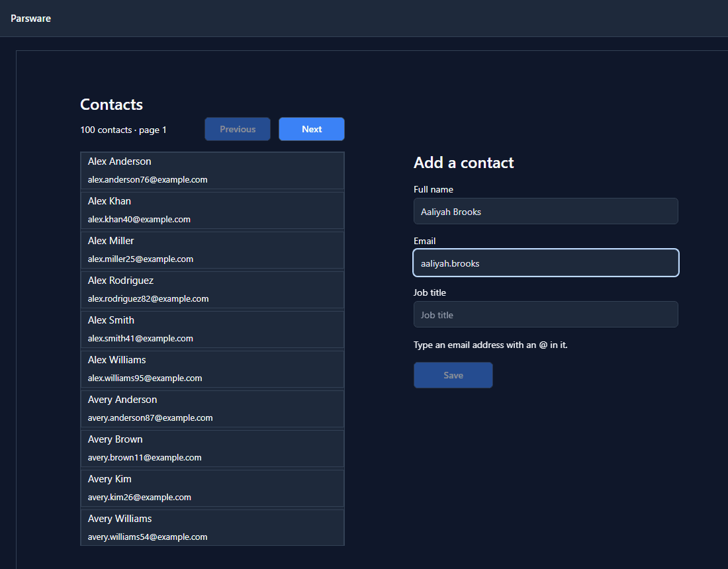Click the alex.khan40@example.com email text
The image size is (728, 569).
[139, 219]
